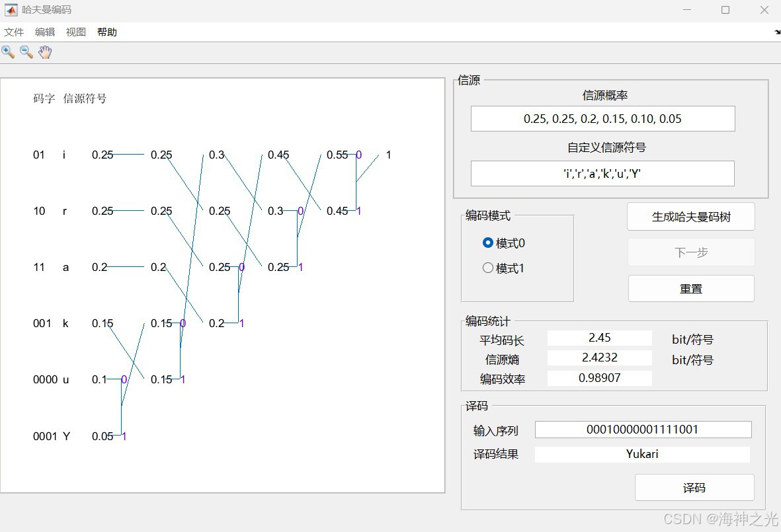781x532 pixels.
Task: Click the 编码统计 panel title
Action: tap(487, 321)
